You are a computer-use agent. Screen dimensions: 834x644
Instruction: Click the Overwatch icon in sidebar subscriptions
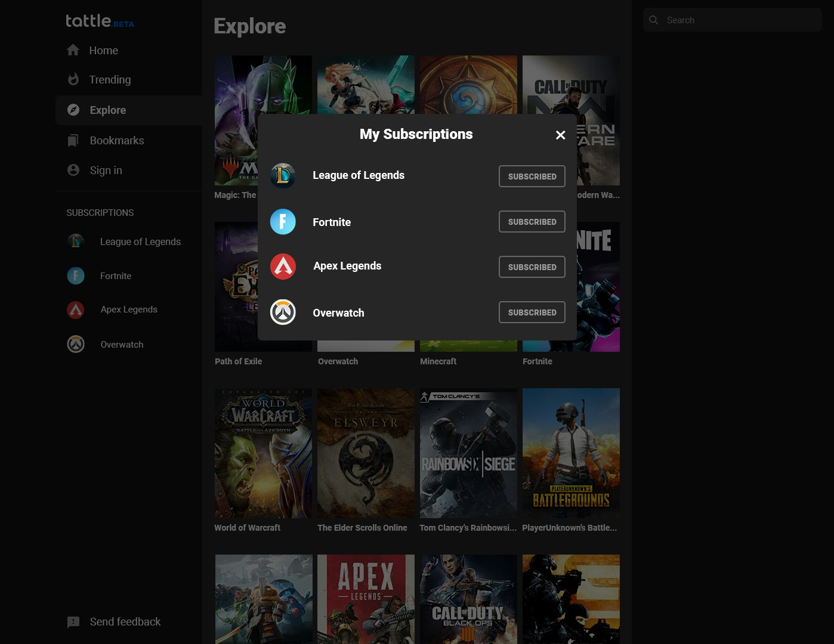tap(76, 344)
